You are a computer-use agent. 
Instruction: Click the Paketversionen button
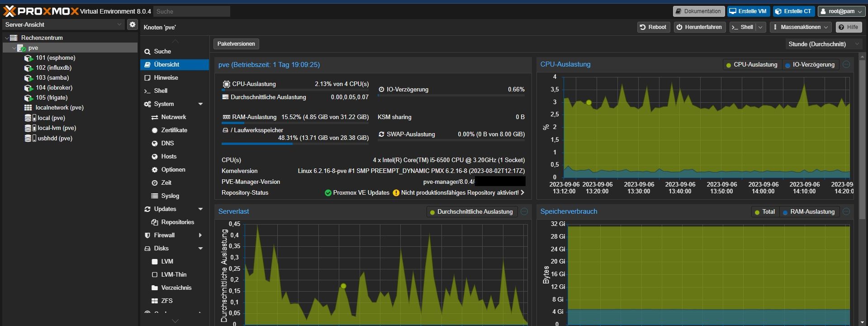pyautogui.click(x=236, y=44)
